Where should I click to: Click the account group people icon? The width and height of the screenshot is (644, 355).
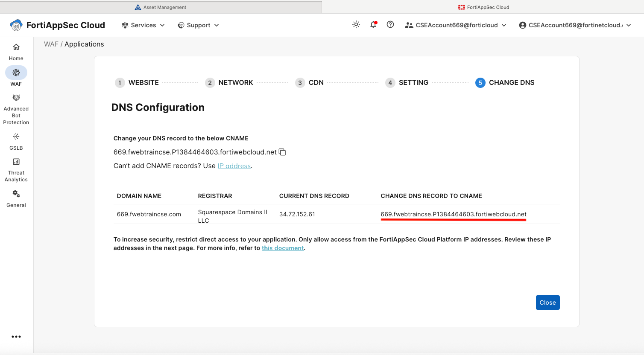click(409, 25)
